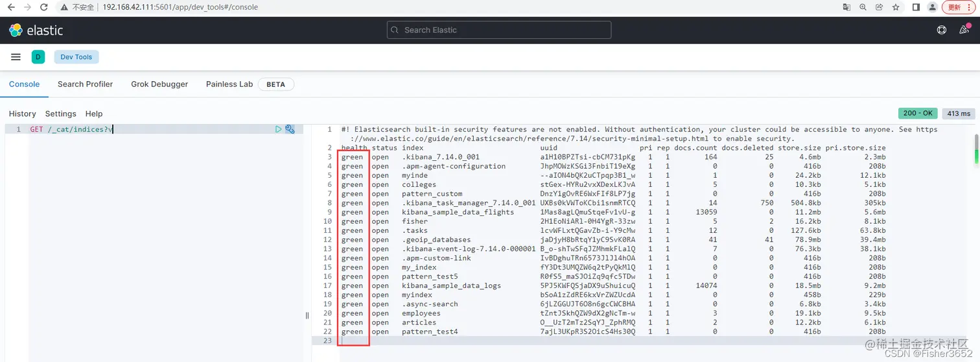Click the docs.count value 14074
This screenshot has height=362, width=980.
[706, 285]
